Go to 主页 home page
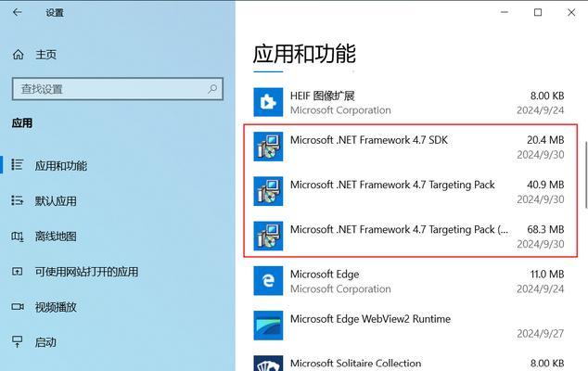The width and height of the screenshot is (588, 371). point(45,55)
